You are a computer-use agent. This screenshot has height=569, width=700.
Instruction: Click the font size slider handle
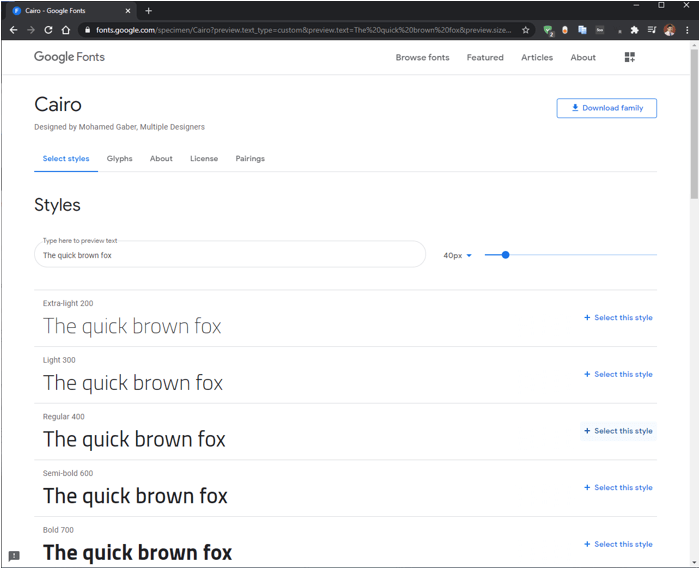pos(505,255)
